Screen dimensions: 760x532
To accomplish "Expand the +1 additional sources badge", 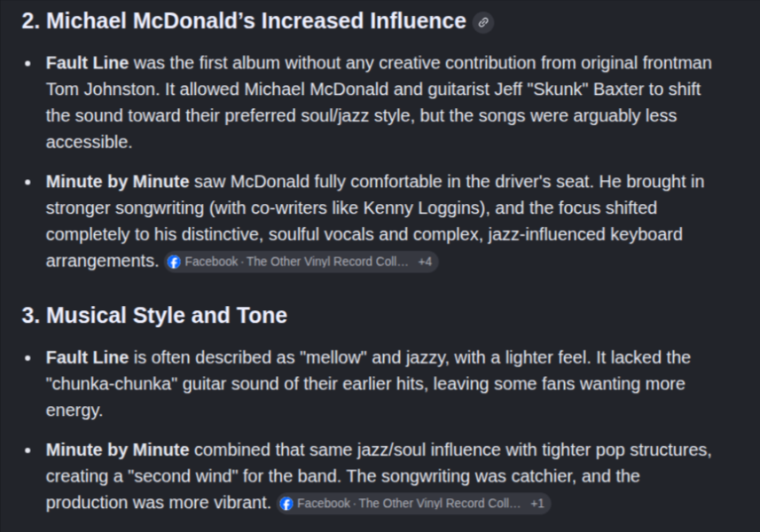I will (537, 504).
